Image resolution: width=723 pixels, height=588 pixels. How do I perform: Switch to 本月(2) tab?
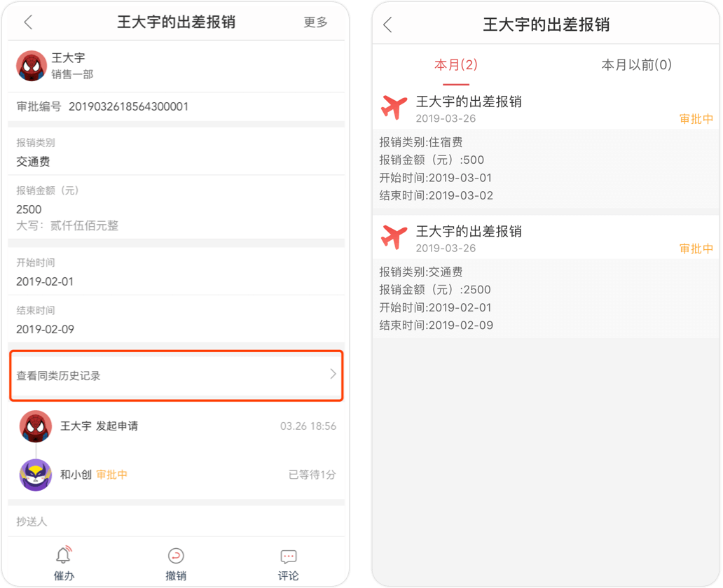[x=455, y=64]
